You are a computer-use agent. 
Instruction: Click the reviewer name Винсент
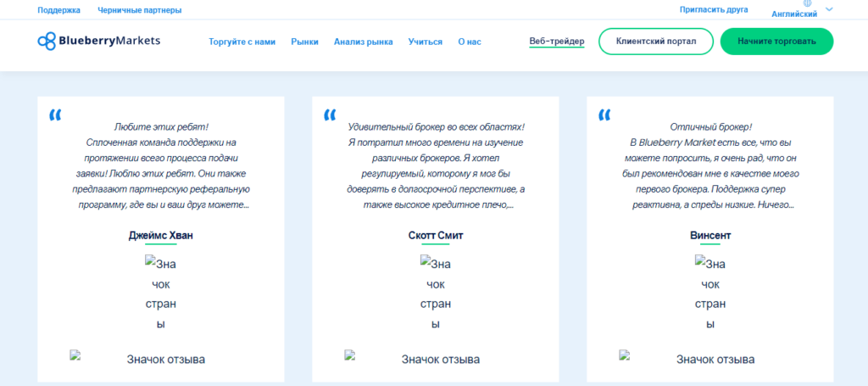[710, 235]
